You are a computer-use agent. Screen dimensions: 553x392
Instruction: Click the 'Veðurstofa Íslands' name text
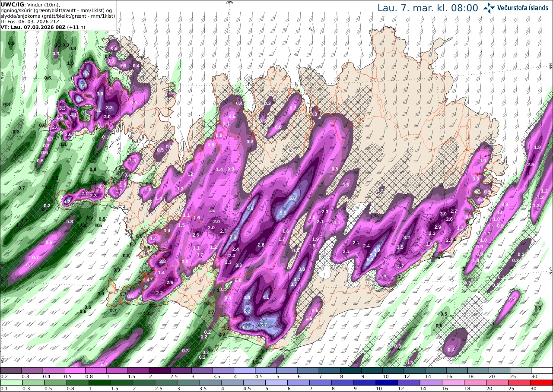pos(523,8)
